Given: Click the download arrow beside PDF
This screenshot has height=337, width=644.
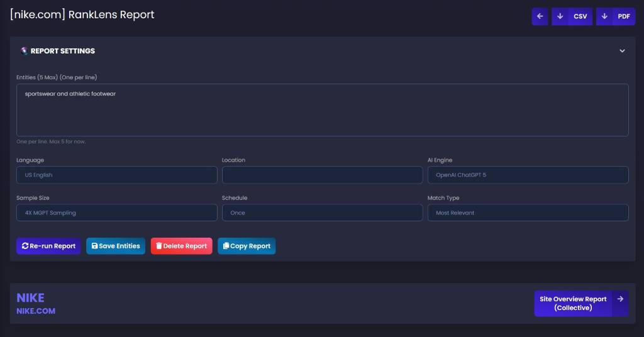Looking at the screenshot, I should (604, 16).
